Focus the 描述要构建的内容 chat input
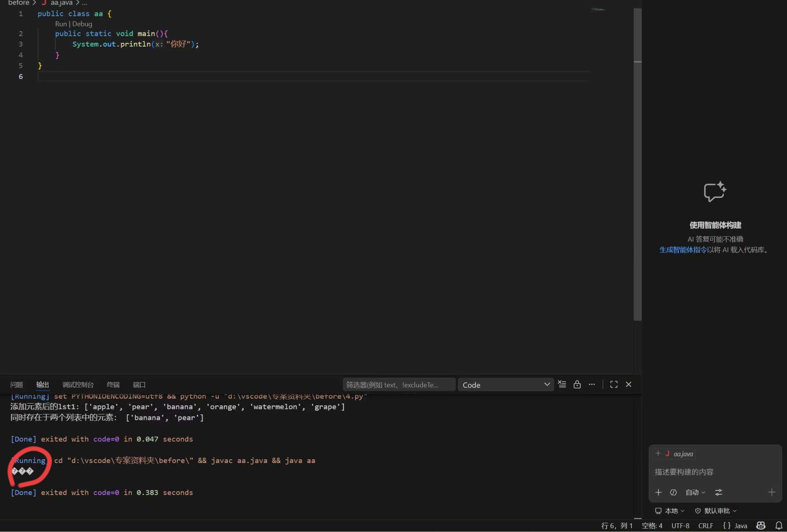The width and height of the screenshot is (787, 532). pos(715,472)
